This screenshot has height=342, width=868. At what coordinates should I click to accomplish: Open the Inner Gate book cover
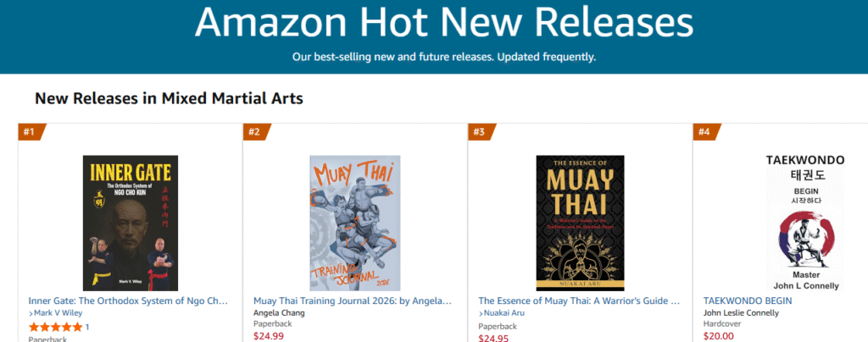131,223
